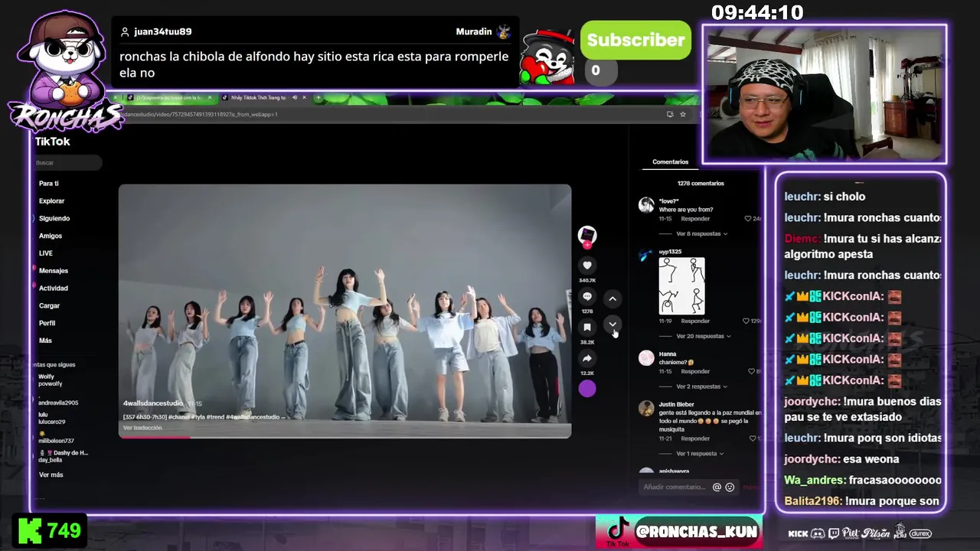Image resolution: width=980 pixels, height=551 pixels.
Task: Open followed account "lulu lulucero29"
Action: pos(52,418)
